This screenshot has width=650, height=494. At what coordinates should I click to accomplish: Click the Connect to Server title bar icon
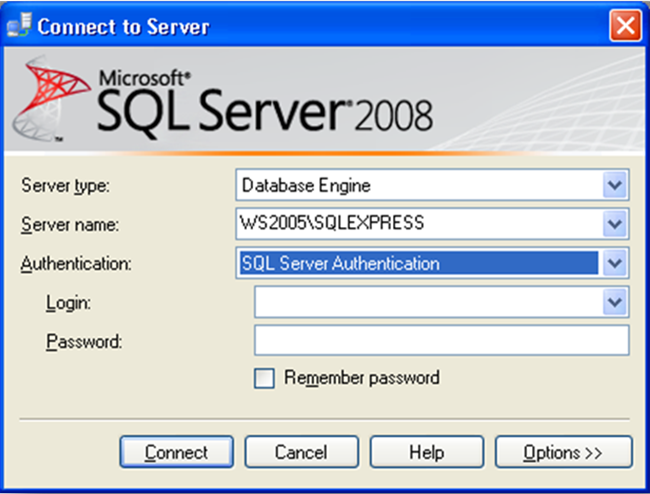click(x=19, y=24)
